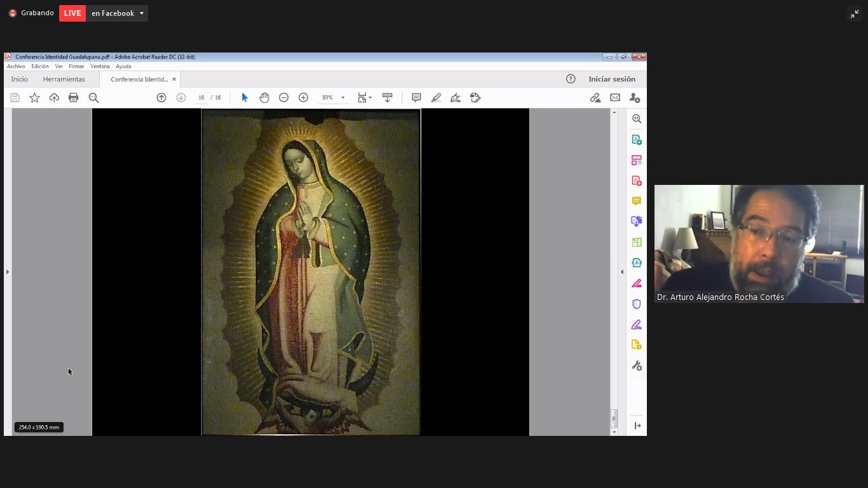
Task: Click the Save file icon
Action: [x=15, y=98]
